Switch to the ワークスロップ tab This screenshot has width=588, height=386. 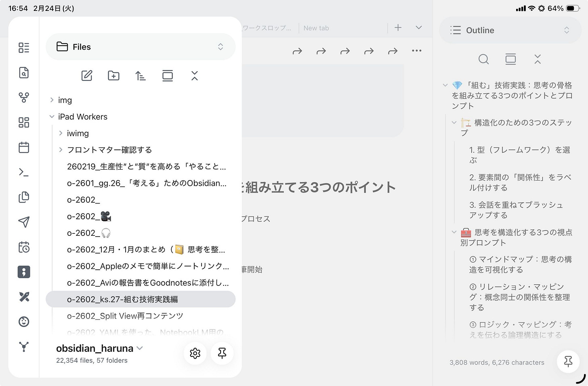tap(267, 28)
